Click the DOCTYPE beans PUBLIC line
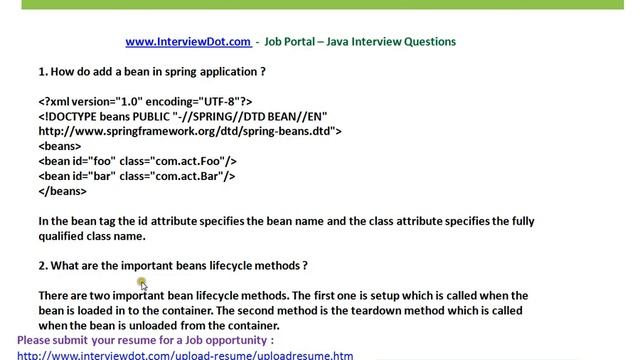This screenshot has width=640, height=360. coord(183,117)
